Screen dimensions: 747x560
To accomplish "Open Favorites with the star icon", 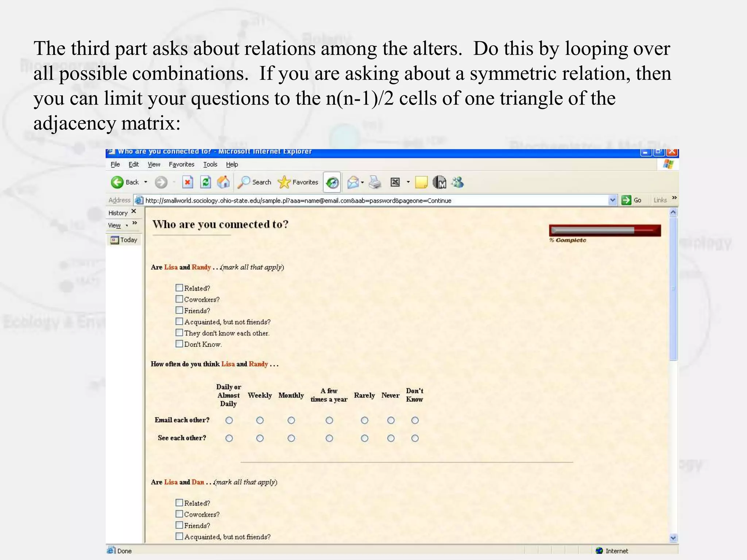I will [x=298, y=182].
